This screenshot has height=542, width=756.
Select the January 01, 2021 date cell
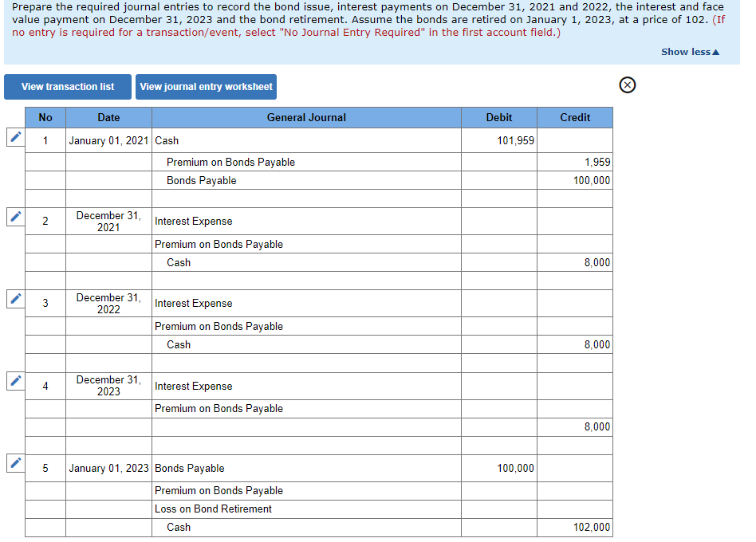(108, 140)
